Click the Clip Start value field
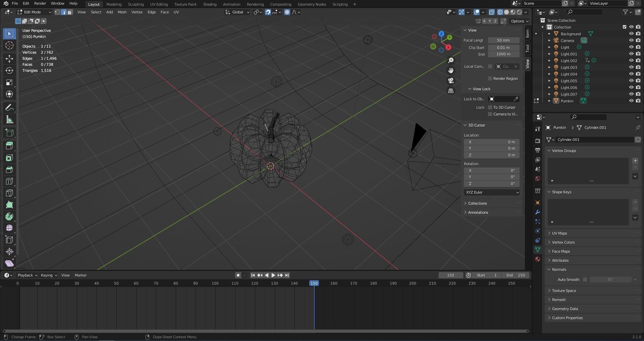644x341 pixels. [503, 48]
